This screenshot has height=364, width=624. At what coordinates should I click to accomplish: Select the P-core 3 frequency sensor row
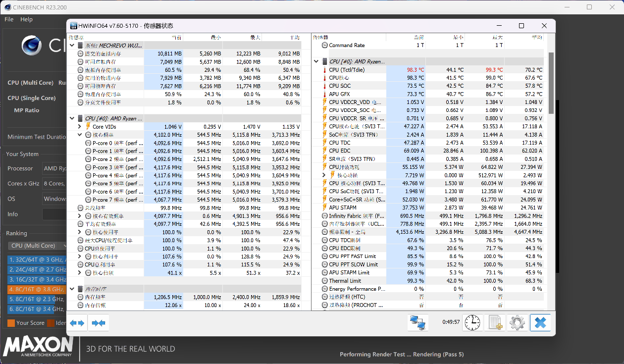[x=117, y=167]
